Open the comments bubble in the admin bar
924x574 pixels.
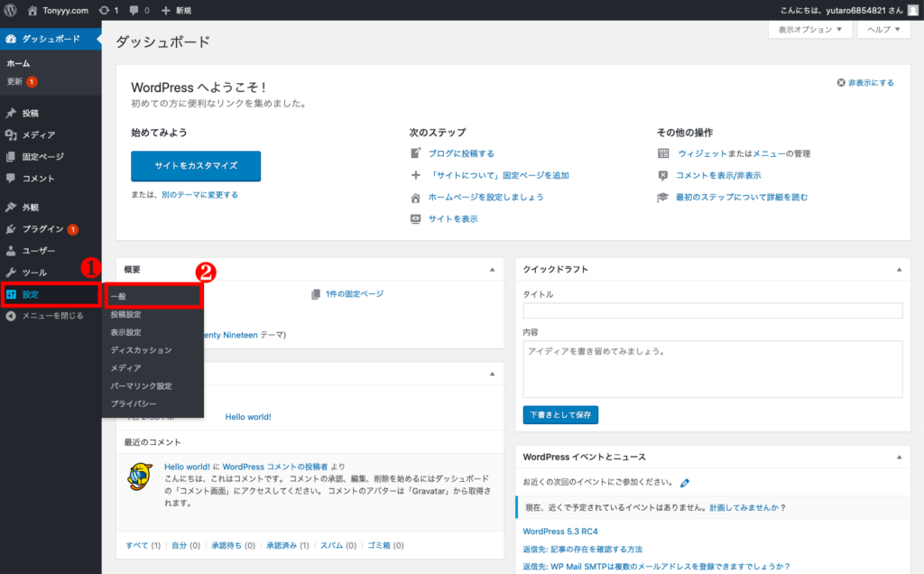[134, 11]
